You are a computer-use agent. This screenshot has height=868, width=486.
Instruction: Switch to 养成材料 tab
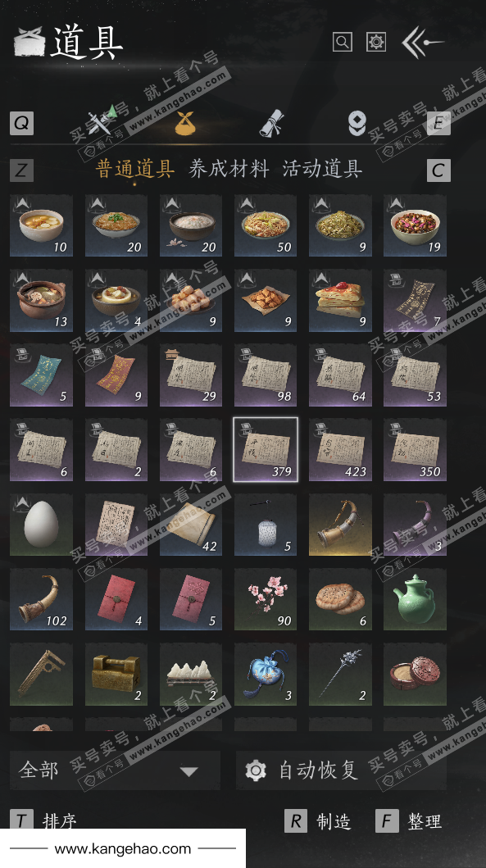point(229,169)
